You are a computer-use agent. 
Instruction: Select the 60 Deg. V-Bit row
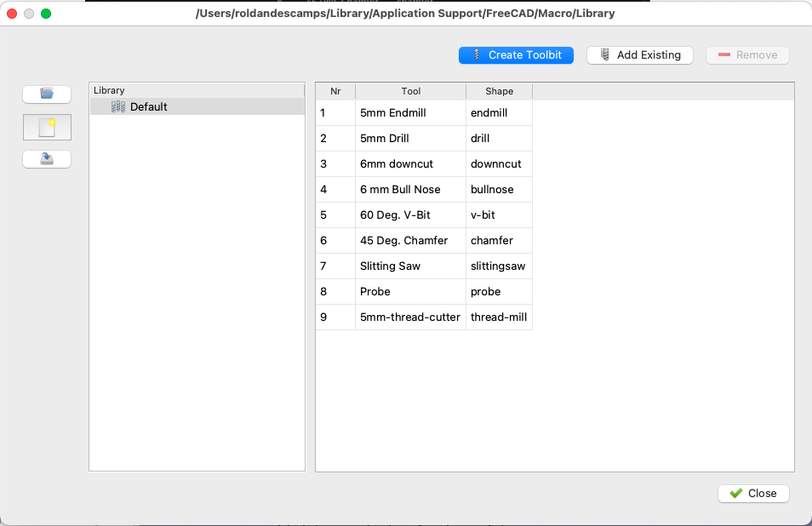click(x=424, y=214)
